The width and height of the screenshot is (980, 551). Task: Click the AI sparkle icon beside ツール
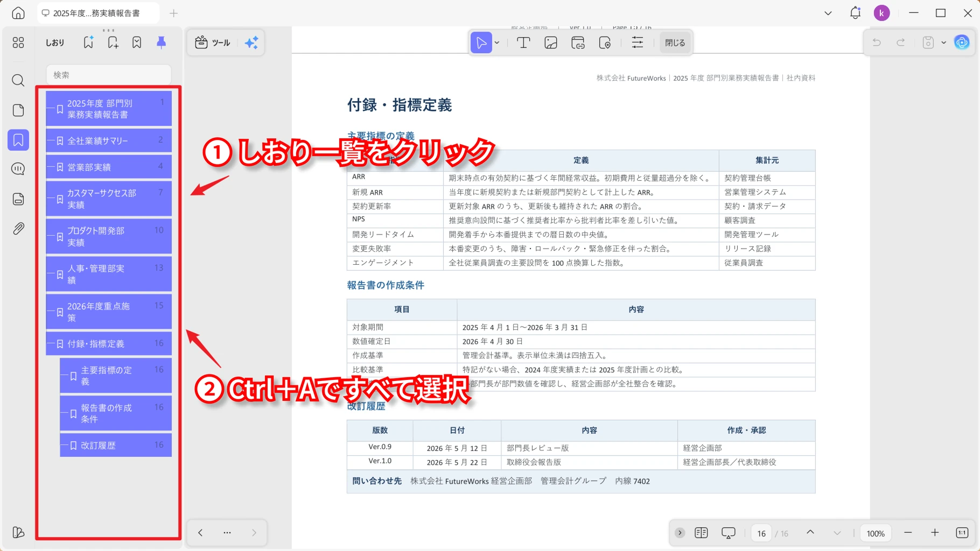pos(251,43)
